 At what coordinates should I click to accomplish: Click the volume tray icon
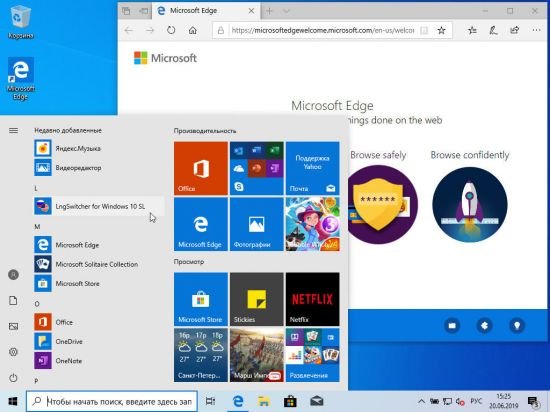click(460, 402)
